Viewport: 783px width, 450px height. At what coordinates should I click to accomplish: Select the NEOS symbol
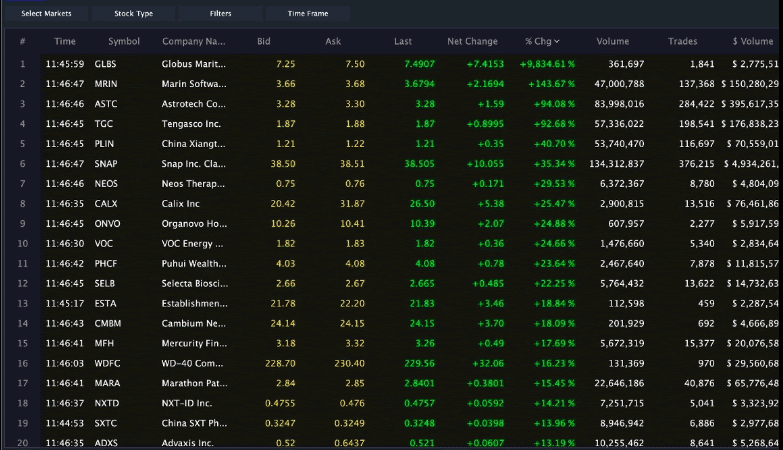(x=106, y=184)
